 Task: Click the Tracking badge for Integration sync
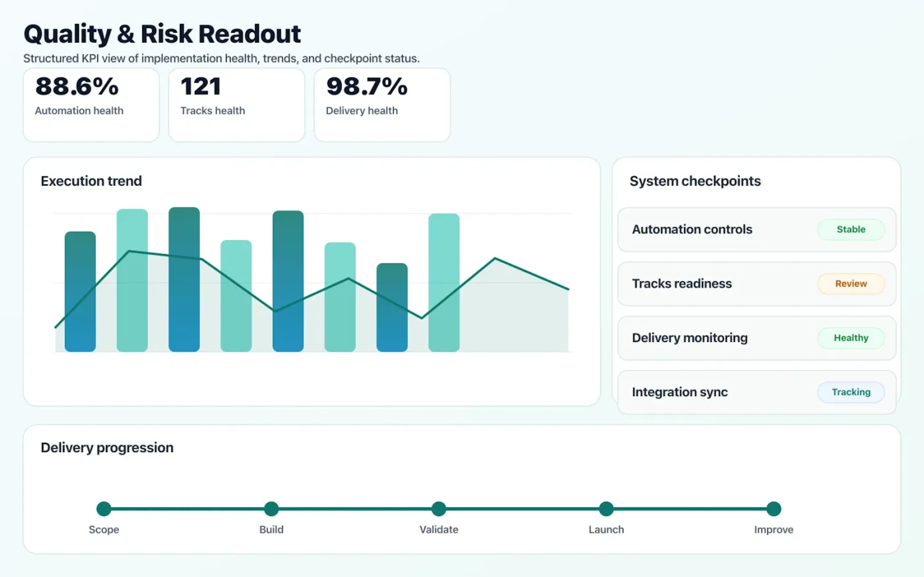point(851,392)
